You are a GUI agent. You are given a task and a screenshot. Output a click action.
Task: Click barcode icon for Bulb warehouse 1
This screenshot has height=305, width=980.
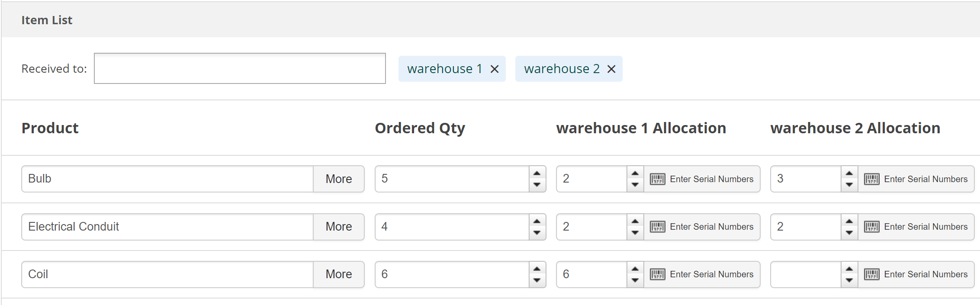pyautogui.click(x=657, y=179)
